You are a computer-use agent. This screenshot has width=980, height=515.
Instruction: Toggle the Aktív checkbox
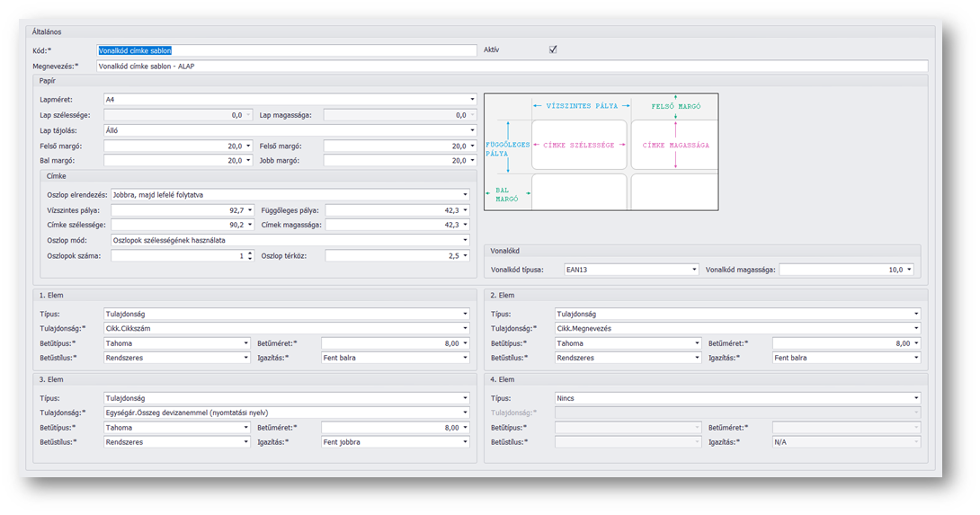pyautogui.click(x=553, y=50)
